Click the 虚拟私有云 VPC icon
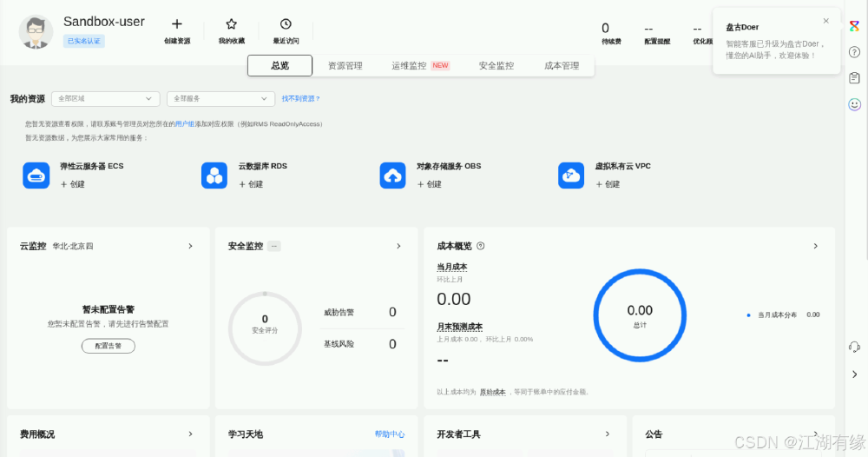868x457 pixels. [x=571, y=176]
